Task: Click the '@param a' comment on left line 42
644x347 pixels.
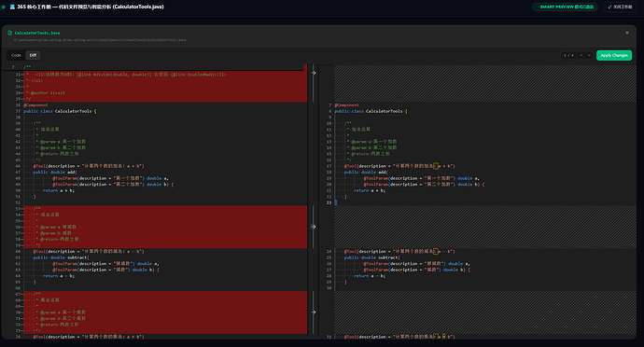Action: pyautogui.click(x=61, y=142)
